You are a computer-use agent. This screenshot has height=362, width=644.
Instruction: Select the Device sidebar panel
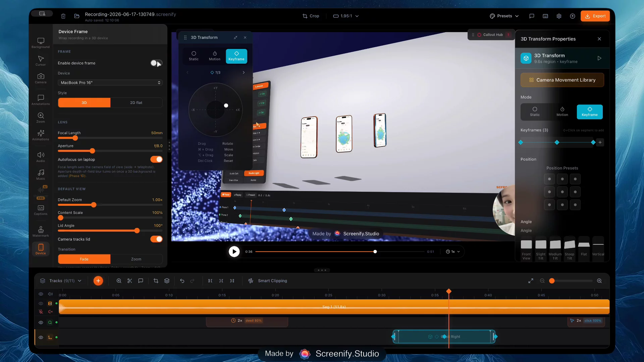(x=41, y=249)
